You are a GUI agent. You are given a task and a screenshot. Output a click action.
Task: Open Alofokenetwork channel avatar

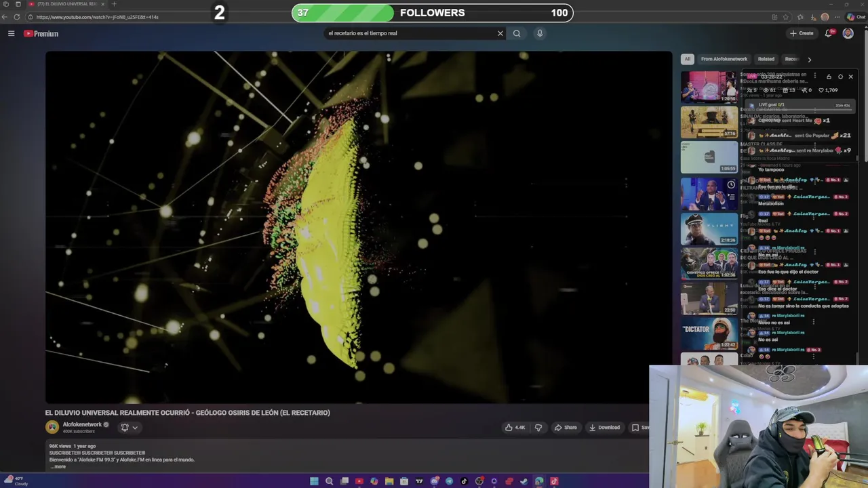pyautogui.click(x=52, y=427)
